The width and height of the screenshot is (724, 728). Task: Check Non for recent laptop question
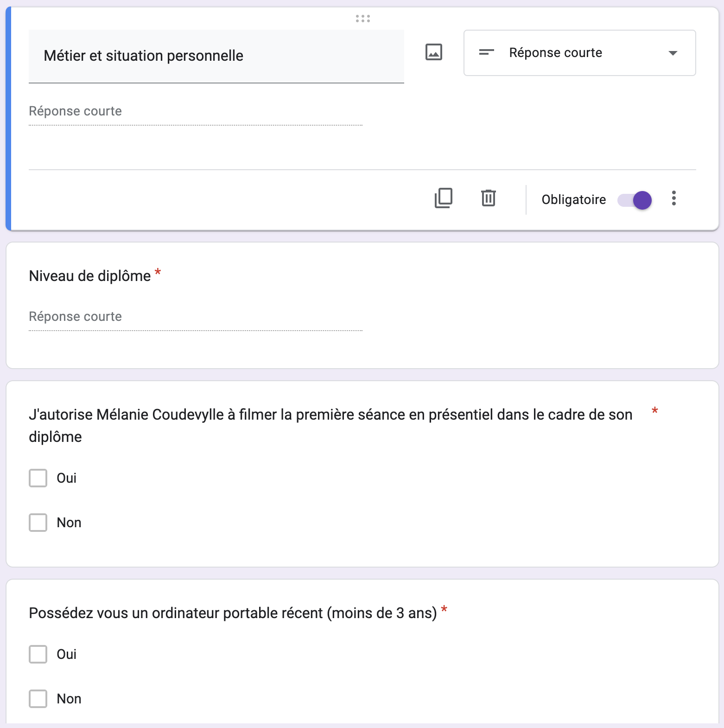[x=38, y=699]
